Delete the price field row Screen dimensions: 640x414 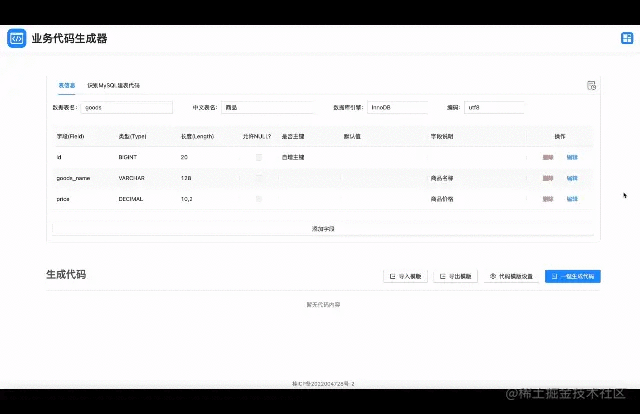click(548, 199)
